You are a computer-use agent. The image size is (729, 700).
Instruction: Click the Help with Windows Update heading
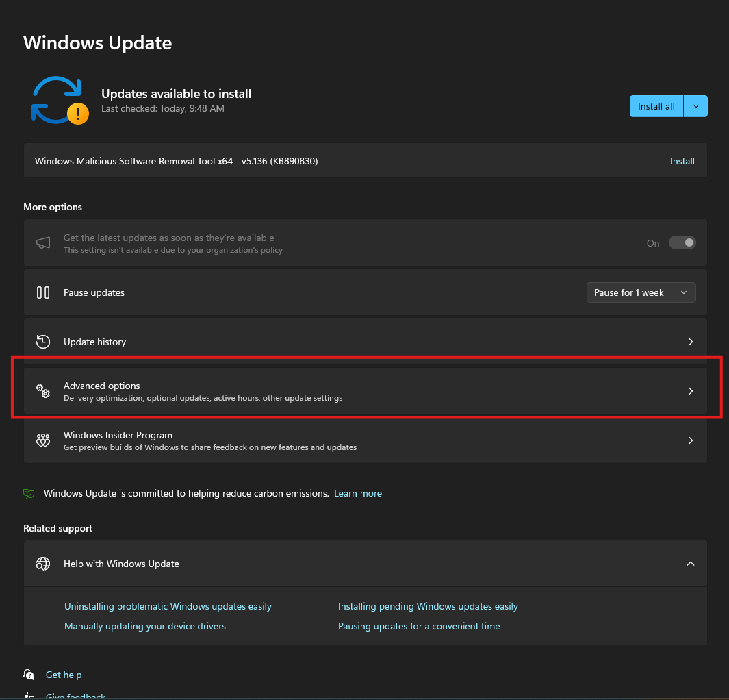121,564
